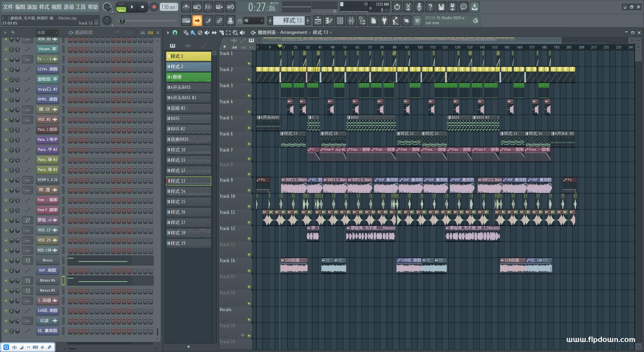The width and height of the screenshot is (644, 352).
Task: Open the 样式 13 pattern selector
Action: 289,20
